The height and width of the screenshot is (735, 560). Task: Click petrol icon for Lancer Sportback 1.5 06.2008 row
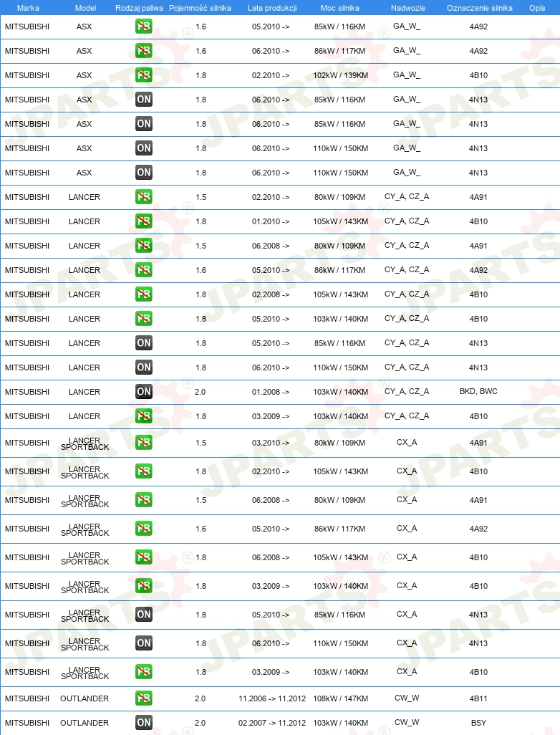143,500
